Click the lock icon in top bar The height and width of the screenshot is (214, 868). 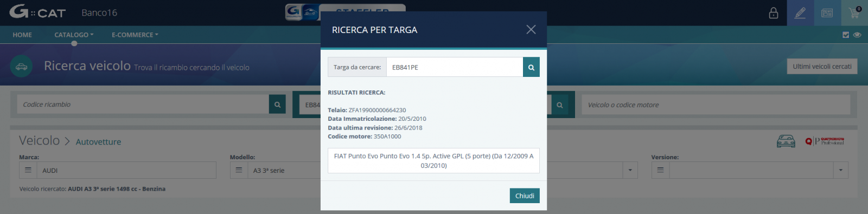click(774, 13)
